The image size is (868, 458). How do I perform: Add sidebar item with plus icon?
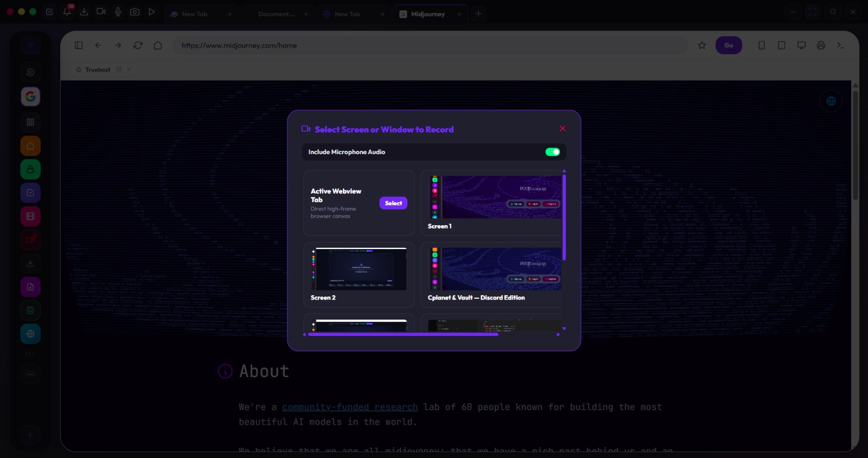click(30, 435)
